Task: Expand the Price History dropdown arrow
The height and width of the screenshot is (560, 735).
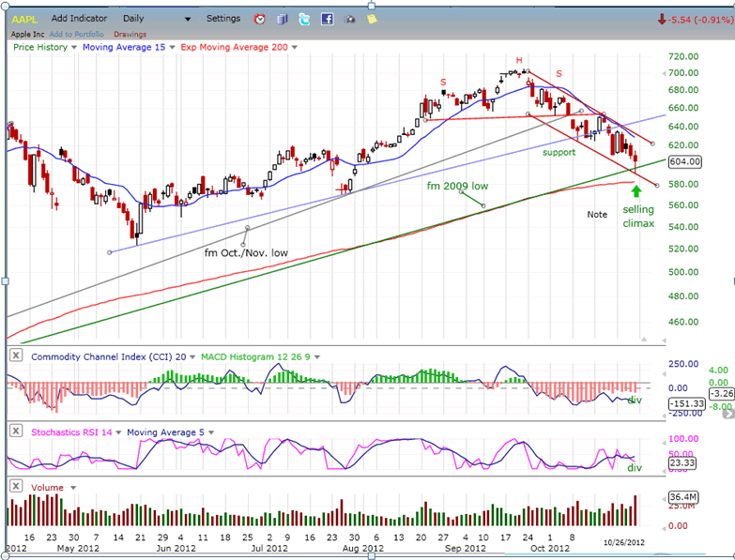Action: (x=74, y=47)
